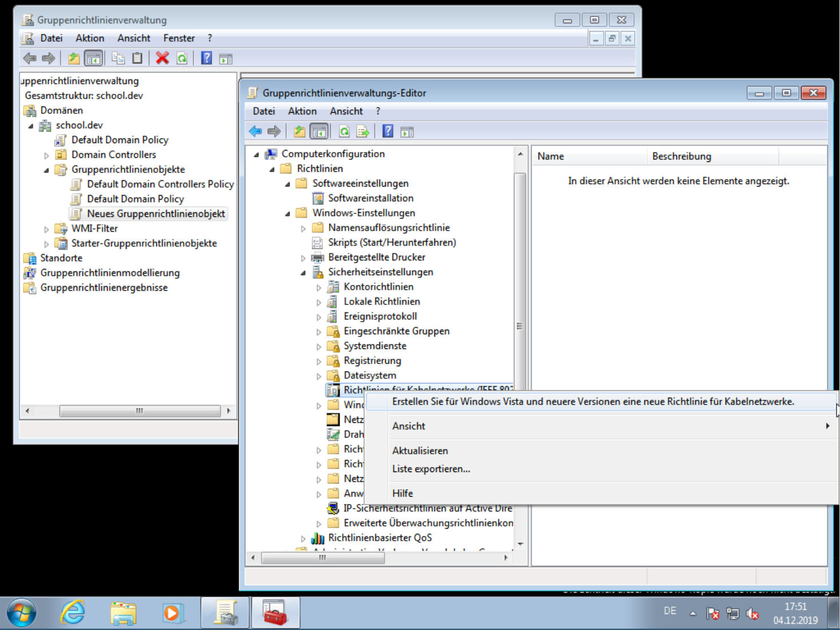Expand the Kontorichtlinien tree node
840x630 pixels.
click(319, 287)
